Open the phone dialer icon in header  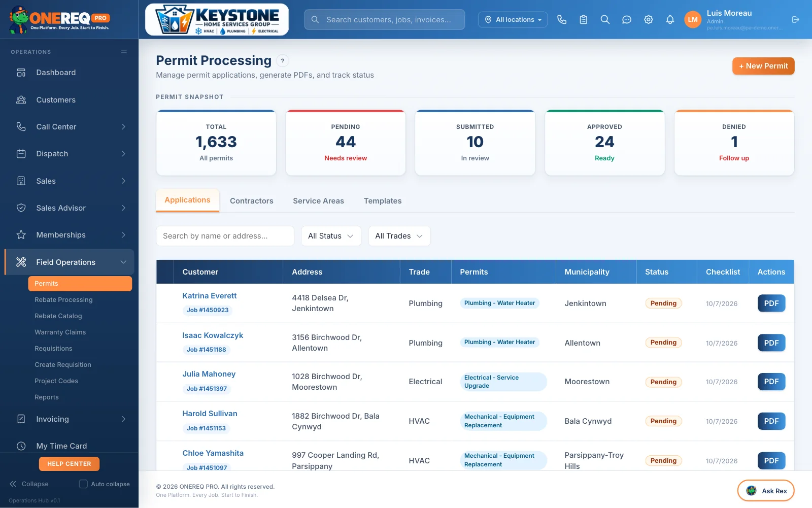(x=562, y=19)
